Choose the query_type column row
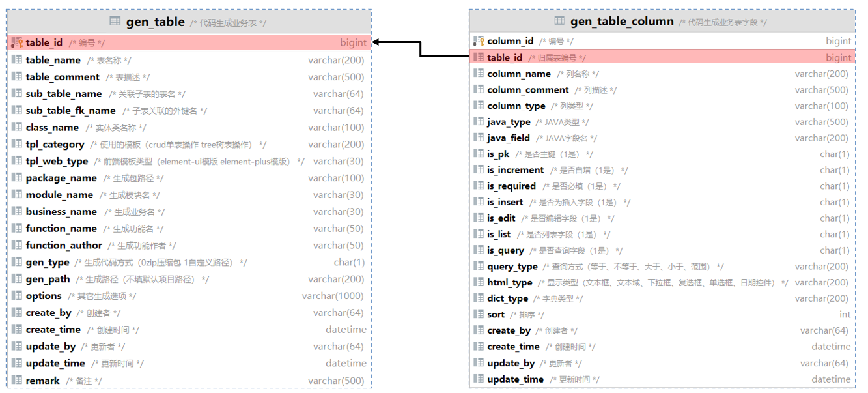This screenshot has height=393, width=868. 661,267
